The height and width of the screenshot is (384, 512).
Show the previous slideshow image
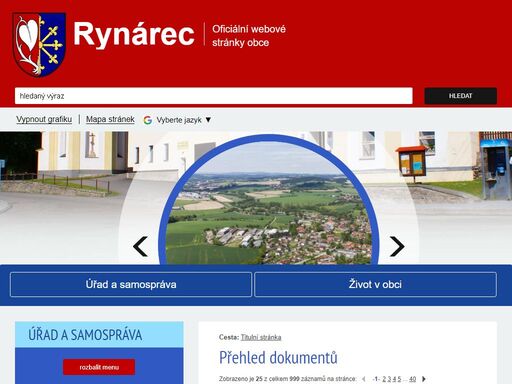140,246
